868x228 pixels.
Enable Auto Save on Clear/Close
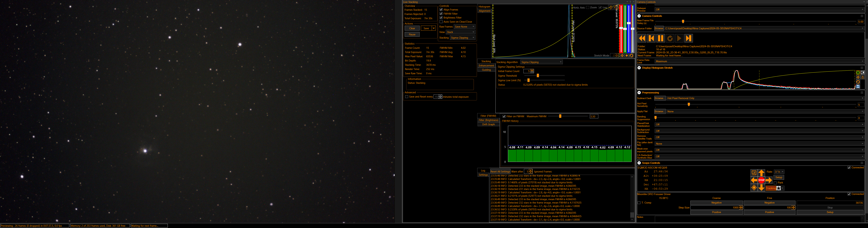(441, 22)
